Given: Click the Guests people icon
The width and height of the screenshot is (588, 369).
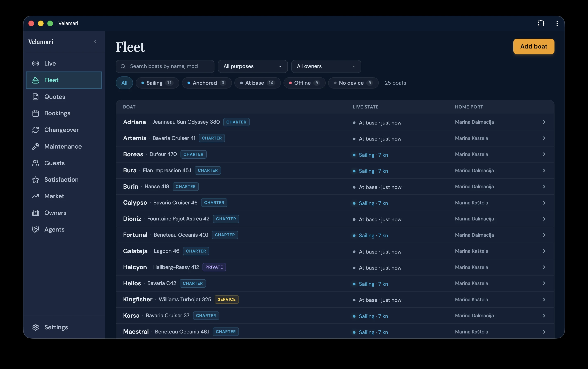Looking at the screenshot, I should coord(36,163).
